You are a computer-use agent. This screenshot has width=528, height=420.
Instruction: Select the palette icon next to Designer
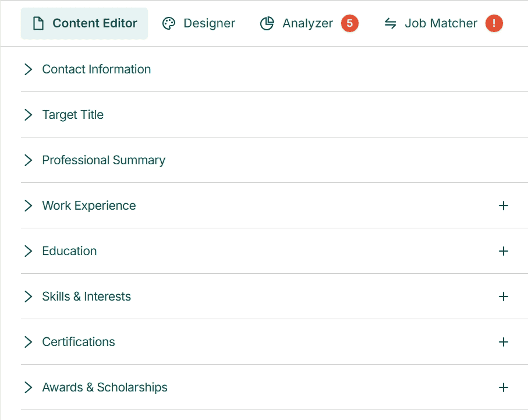(x=169, y=23)
